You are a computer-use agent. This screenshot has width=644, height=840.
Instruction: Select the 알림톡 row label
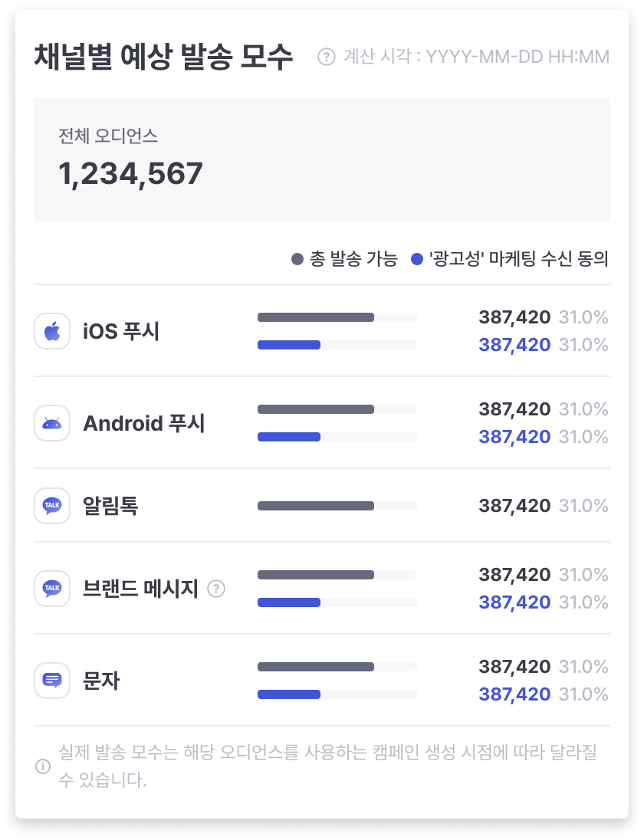tap(110, 506)
